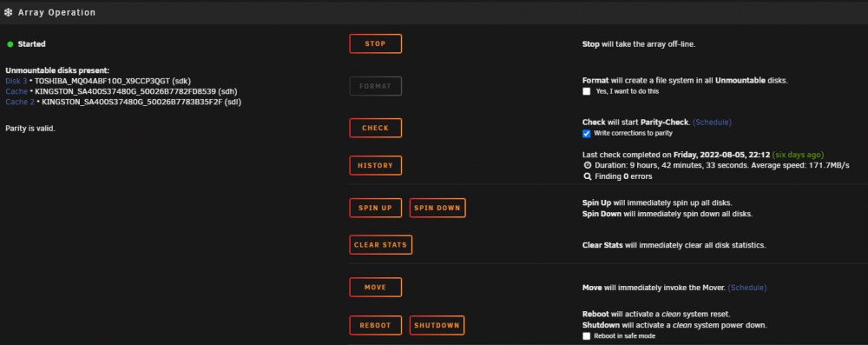The image size is (868, 345).
Task: Reboot the system
Action: 375,326
